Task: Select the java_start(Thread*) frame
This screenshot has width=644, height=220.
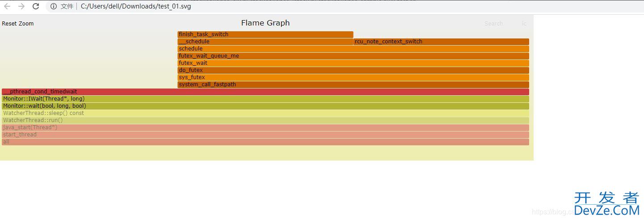Action: (x=265, y=127)
